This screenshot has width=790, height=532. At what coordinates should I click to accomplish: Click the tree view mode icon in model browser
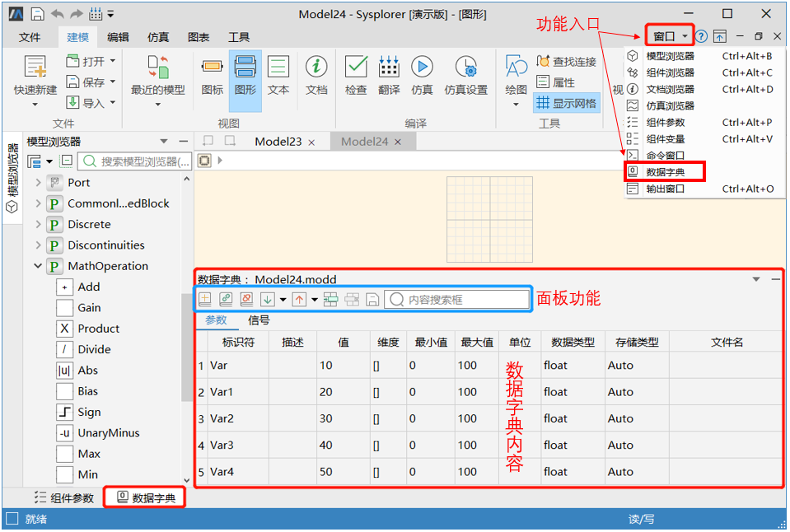[34, 161]
